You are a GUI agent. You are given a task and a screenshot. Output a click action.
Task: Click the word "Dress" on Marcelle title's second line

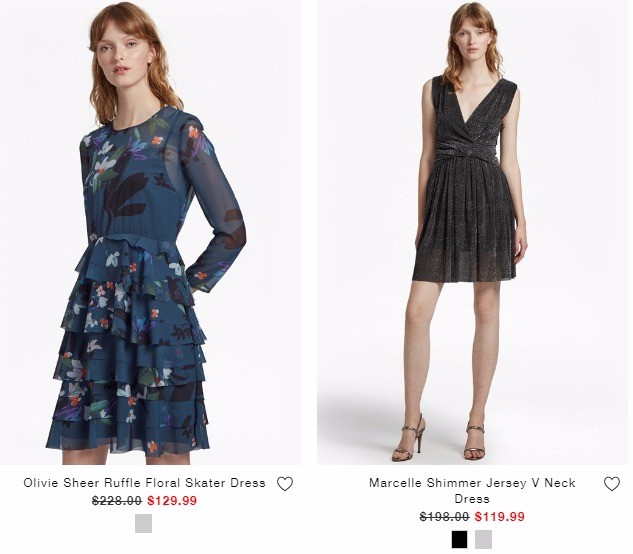coord(472,499)
